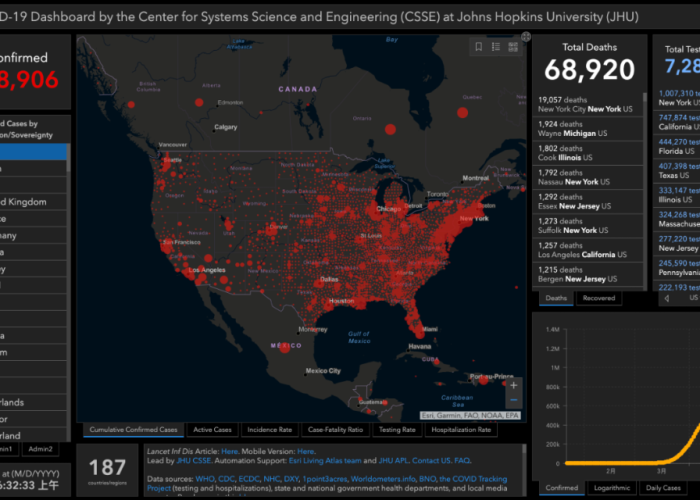This screenshot has width=700, height=500.
Task: Click the Esri, Garmin, FAO, NOAA attribution
Action: coord(470,416)
